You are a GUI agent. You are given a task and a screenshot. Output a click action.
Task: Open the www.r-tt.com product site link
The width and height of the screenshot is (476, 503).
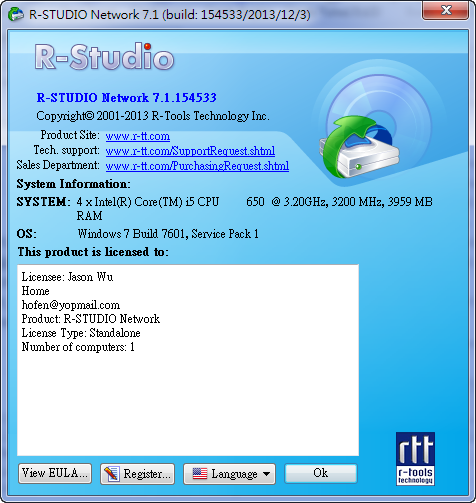(138, 136)
